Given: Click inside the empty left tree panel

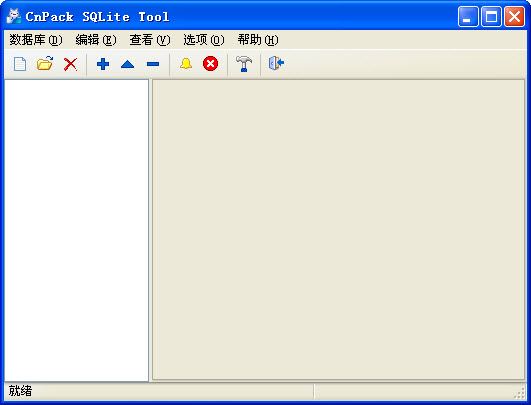Looking at the screenshot, I should [77, 230].
